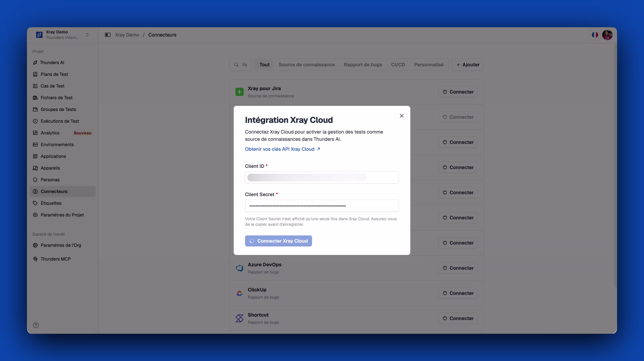Open the Exécutions de Test icon
Viewport: 644px width, 361px height.
tap(35, 121)
